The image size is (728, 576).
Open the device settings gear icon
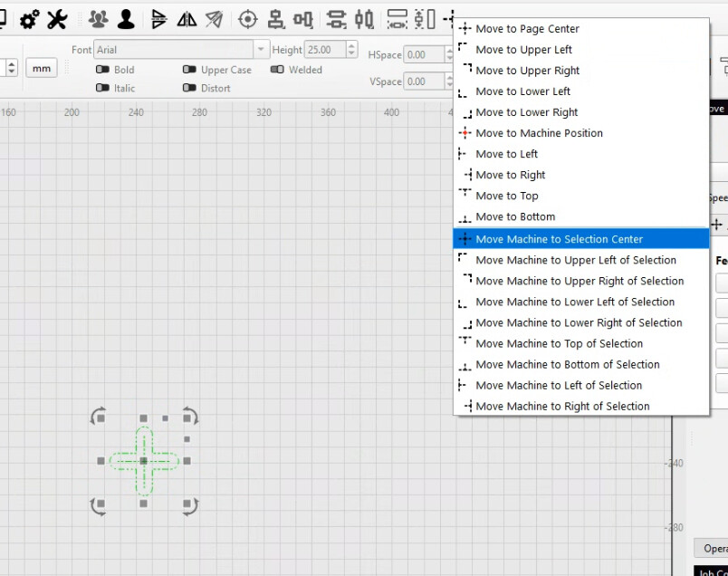[x=29, y=19]
